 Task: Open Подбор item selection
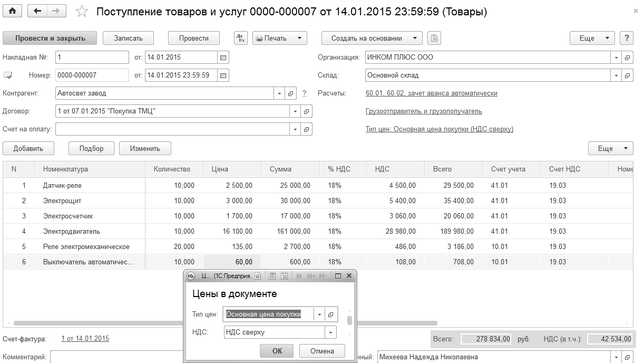(92, 148)
